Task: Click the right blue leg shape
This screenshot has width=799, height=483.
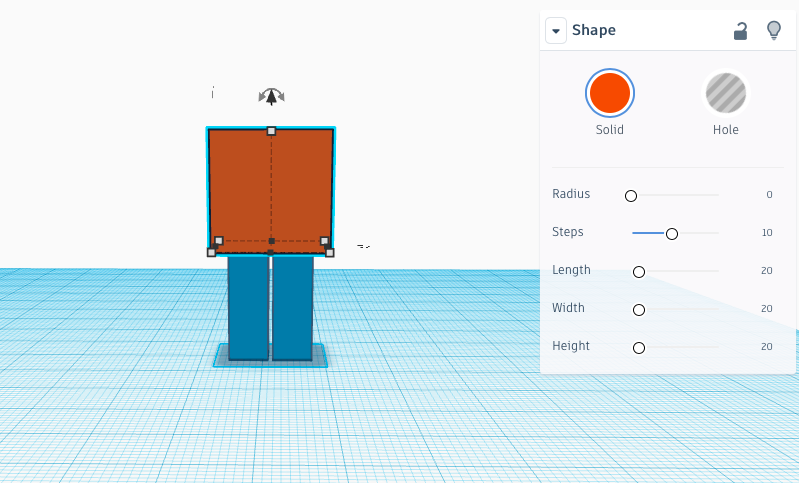Action: [x=292, y=308]
